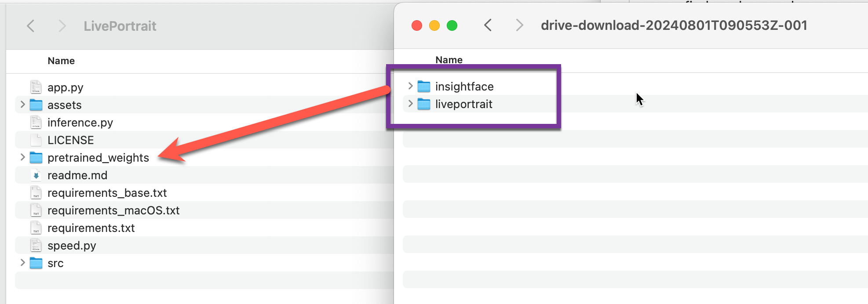Click the speed.py file icon
Viewport: 868px width, 304px height.
[36, 245]
